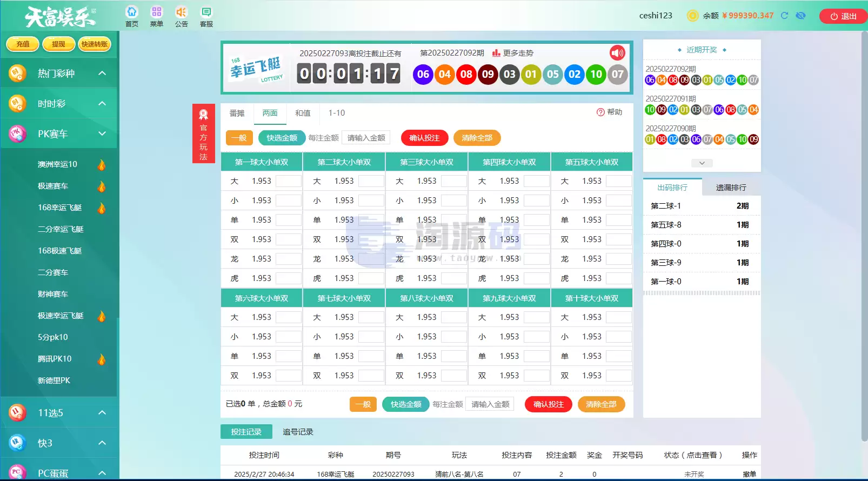Select the 第二球-1 ranking row

tap(702, 206)
